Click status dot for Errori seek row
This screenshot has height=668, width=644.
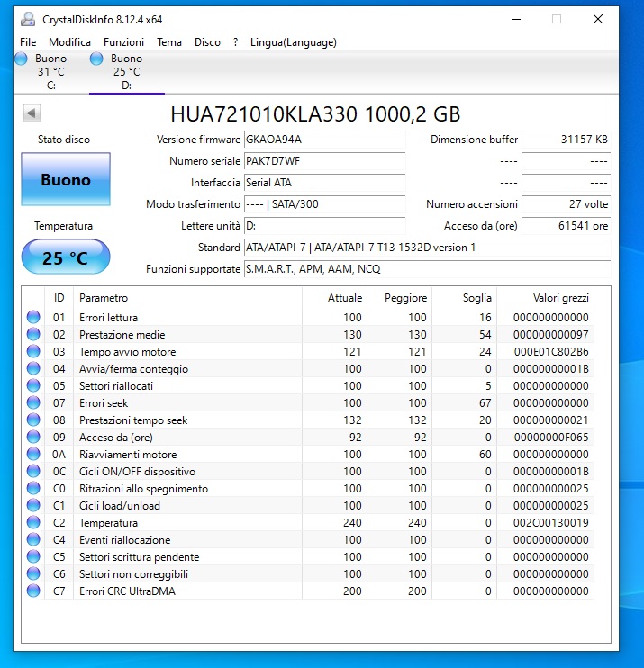[x=33, y=402]
